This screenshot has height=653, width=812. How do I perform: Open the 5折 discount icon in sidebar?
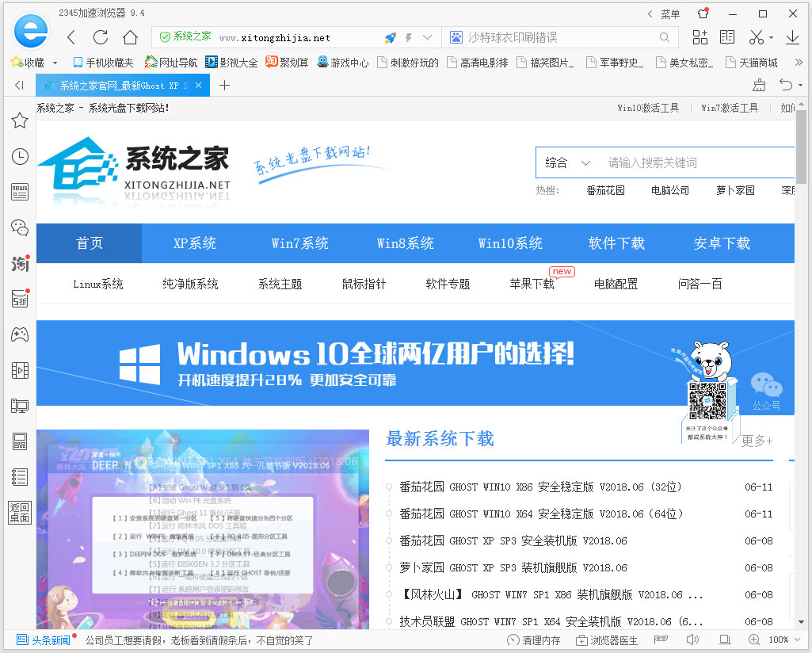point(20,299)
